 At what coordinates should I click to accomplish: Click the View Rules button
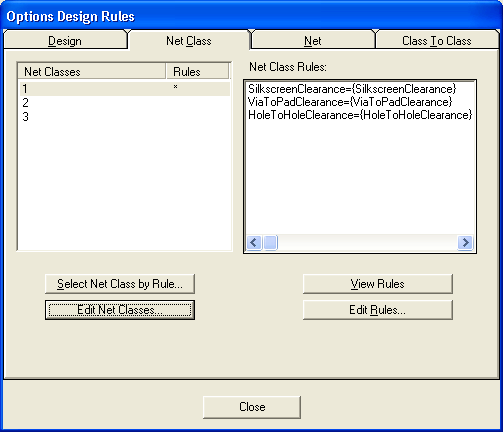pos(378,284)
